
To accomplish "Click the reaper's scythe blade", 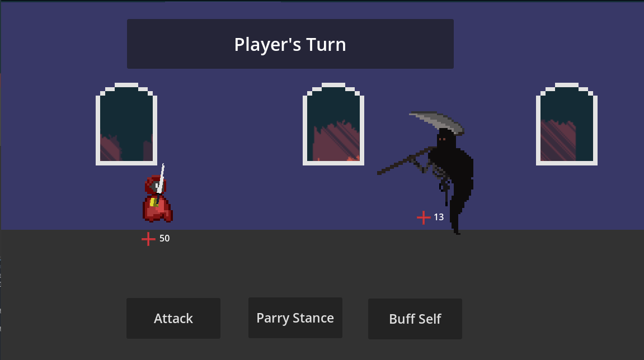I will (437, 121).
